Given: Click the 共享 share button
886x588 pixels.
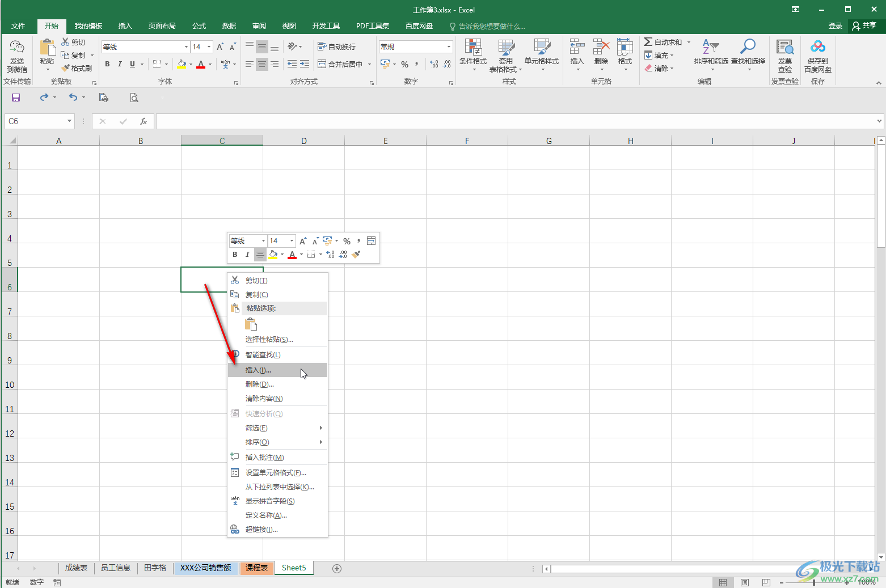Looking at the screenshot, I should point(864,26).
